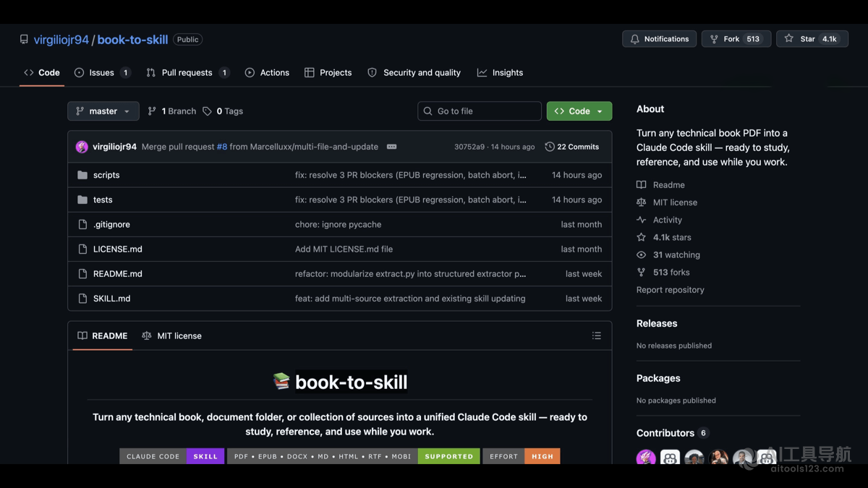
Task: Click the first contributor avatar
Action: click(646, 457)
